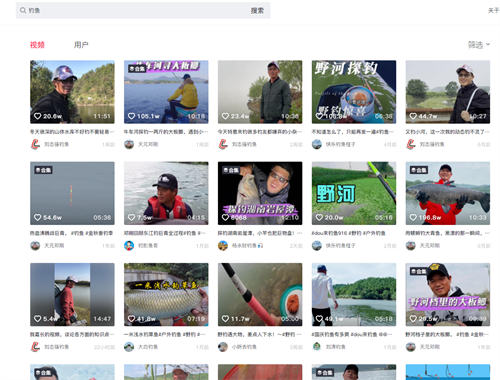Viewport: 500px width, 380px height.
Task: Click heart icon showing 196.8w likes
Action: point(413,217)
